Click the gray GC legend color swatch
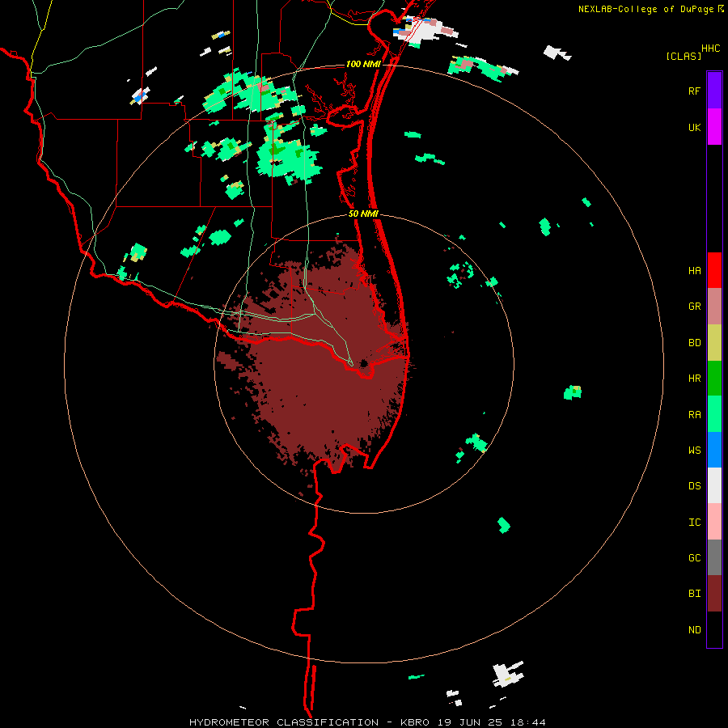 pyautogui.click(x=714, y=557)
